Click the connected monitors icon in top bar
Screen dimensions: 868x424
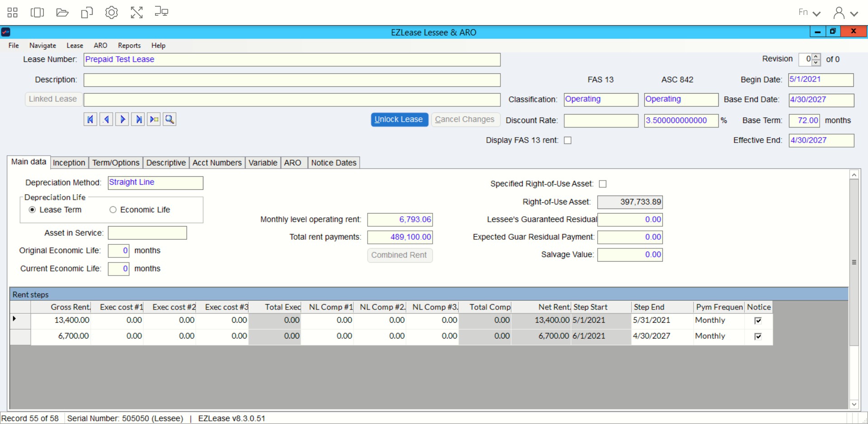(x=161, y=12)
